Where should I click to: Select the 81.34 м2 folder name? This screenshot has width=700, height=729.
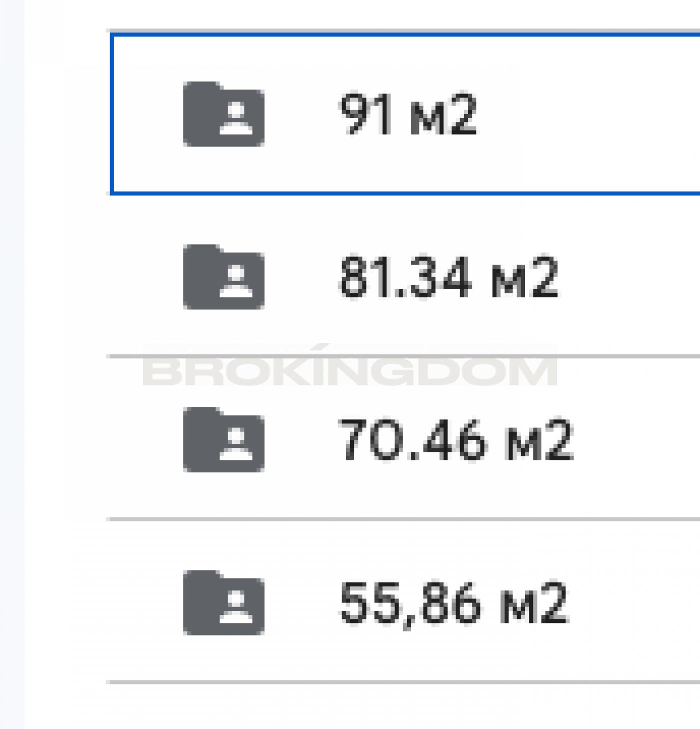[448, 277]
